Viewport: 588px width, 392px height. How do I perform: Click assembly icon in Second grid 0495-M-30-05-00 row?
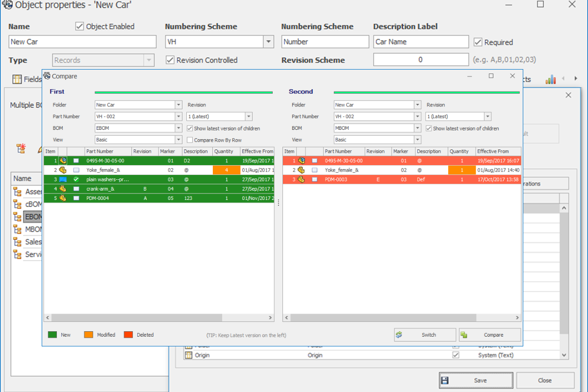click(301, 161)
